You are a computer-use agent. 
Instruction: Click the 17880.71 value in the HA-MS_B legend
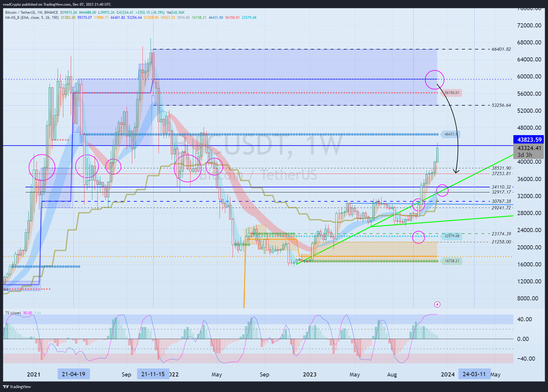(101, 18)
